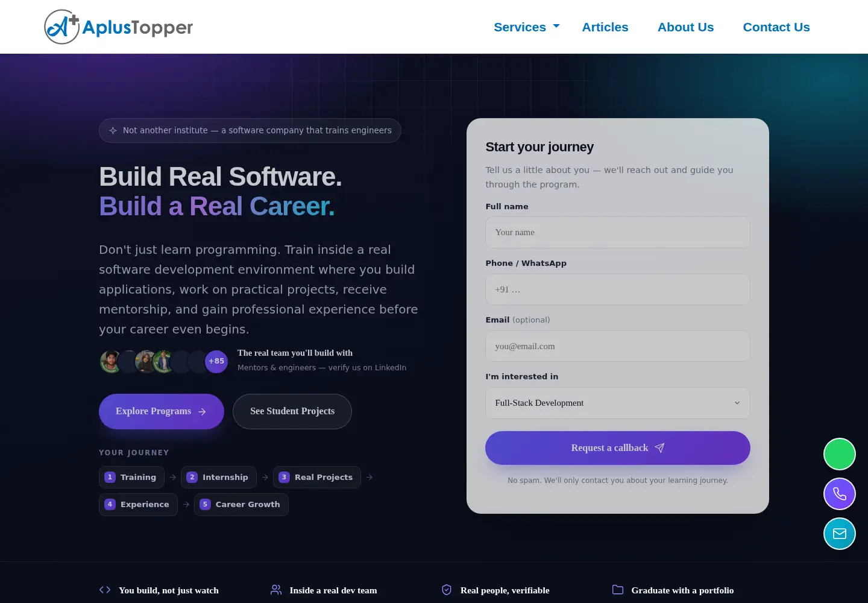Select the first team member avatar

[x=111, y=361]
